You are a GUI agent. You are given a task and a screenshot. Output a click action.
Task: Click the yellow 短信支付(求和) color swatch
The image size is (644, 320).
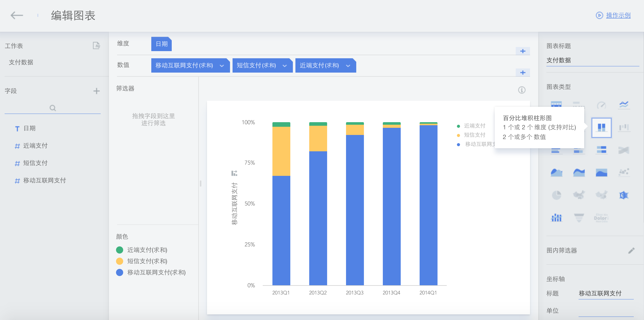tap(120, 261)
